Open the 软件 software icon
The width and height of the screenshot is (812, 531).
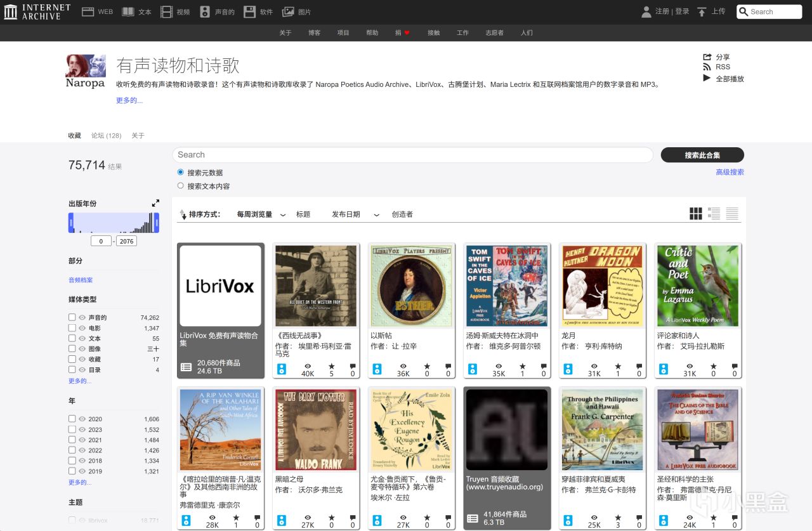249,11
